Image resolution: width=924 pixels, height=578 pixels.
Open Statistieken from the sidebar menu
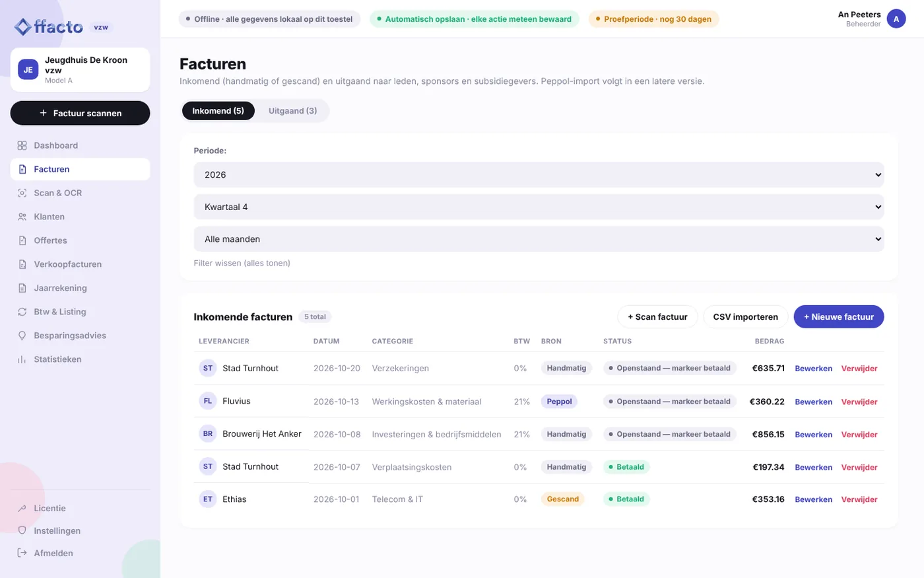tap(80, 359)
